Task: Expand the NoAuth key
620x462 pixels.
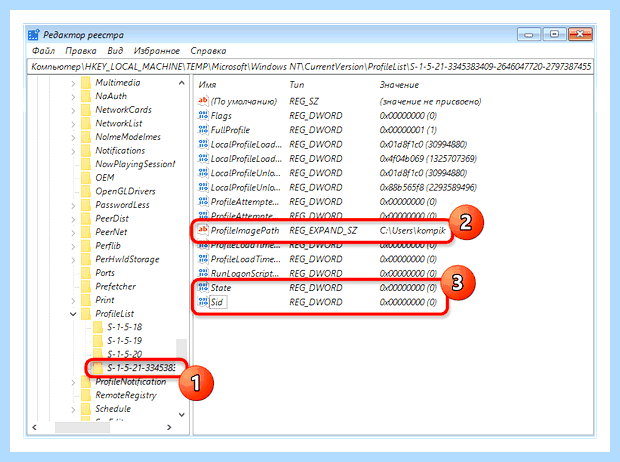Action: [x=73, y=97]
